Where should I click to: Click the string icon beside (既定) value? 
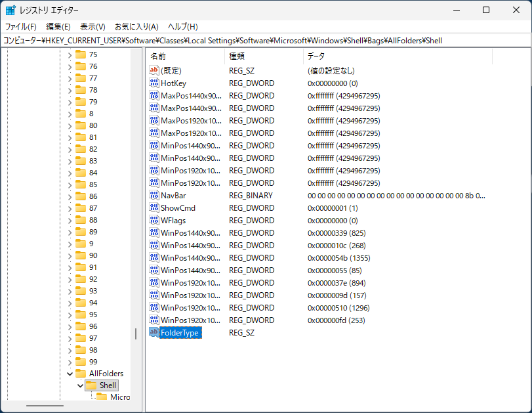click(x=154, y=70)
